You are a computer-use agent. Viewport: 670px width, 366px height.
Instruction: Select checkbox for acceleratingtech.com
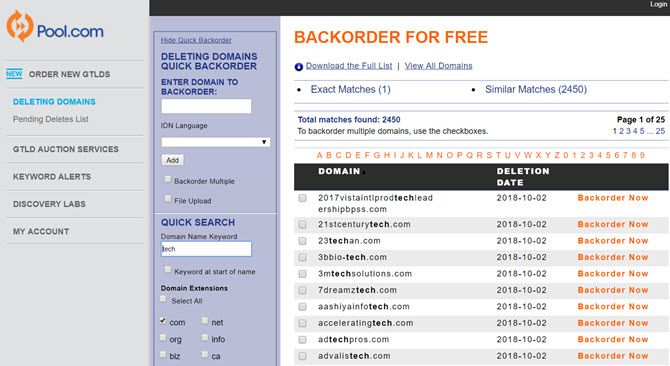(x=303, y=323)
